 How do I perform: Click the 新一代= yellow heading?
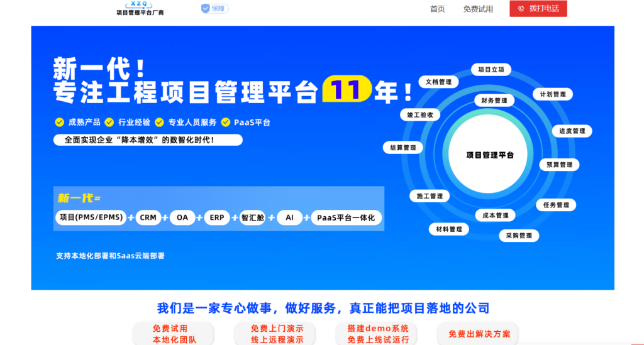tap(79, 198)
